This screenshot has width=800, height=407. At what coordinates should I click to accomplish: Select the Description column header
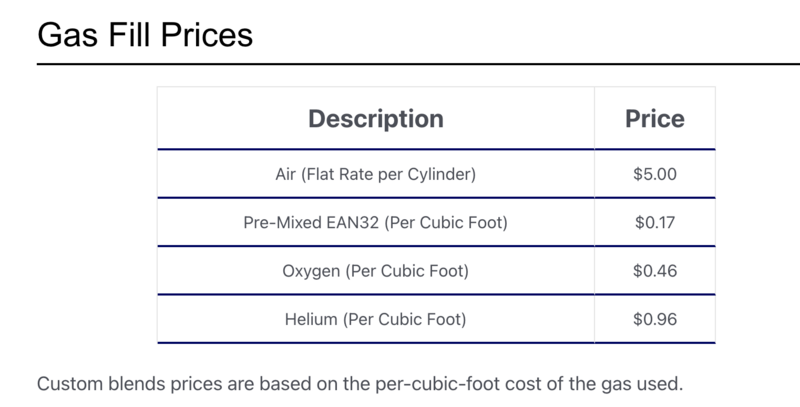click(x=375, y=118)
